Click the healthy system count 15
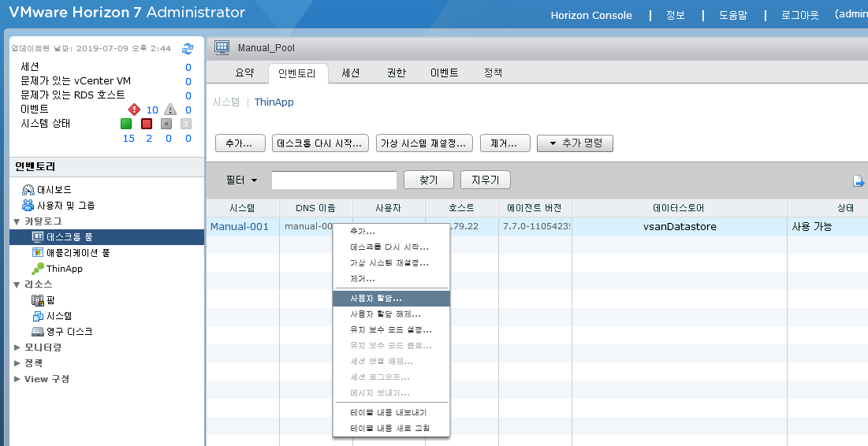Screen dimensions: 868x446 pyautogui.click(x=129, y=139)
